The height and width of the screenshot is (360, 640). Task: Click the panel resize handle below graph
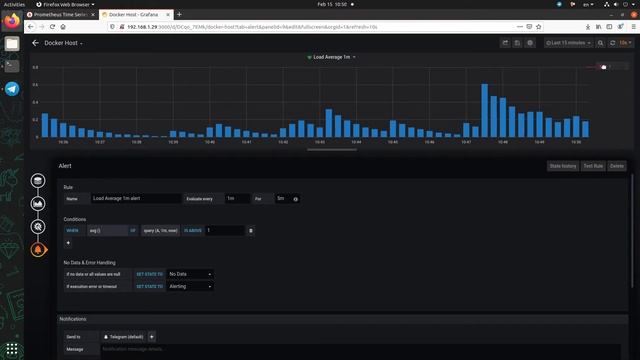tap(332, 150)
